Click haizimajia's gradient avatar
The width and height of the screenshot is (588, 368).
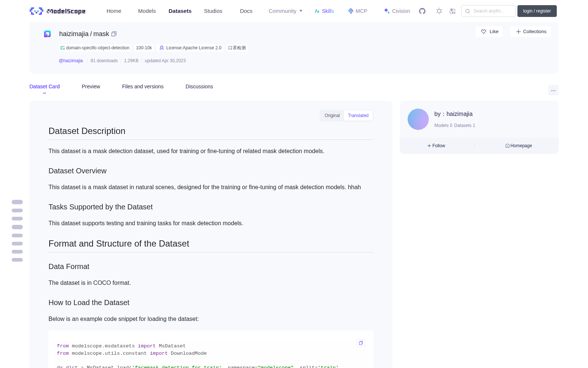coord(418,119)
